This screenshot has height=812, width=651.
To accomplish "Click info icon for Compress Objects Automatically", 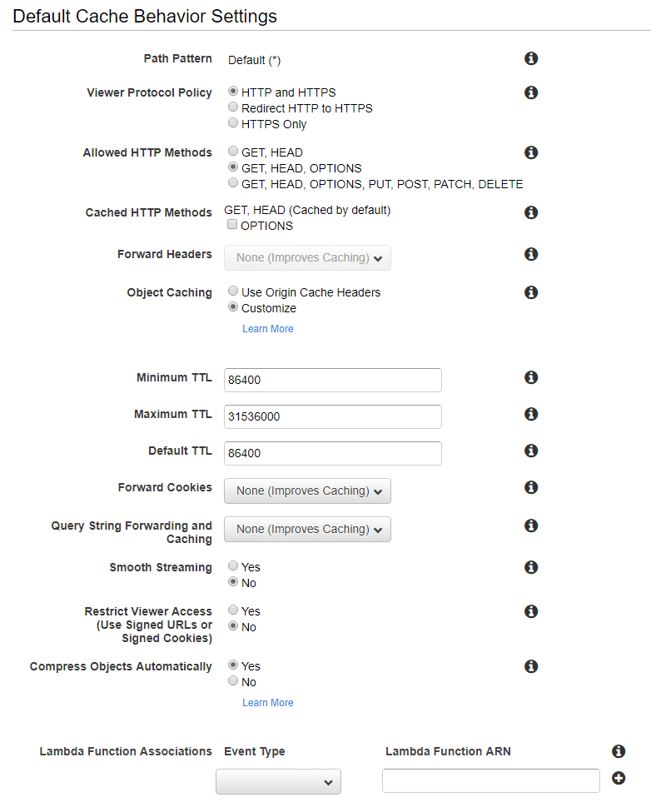I will point(531,666).
